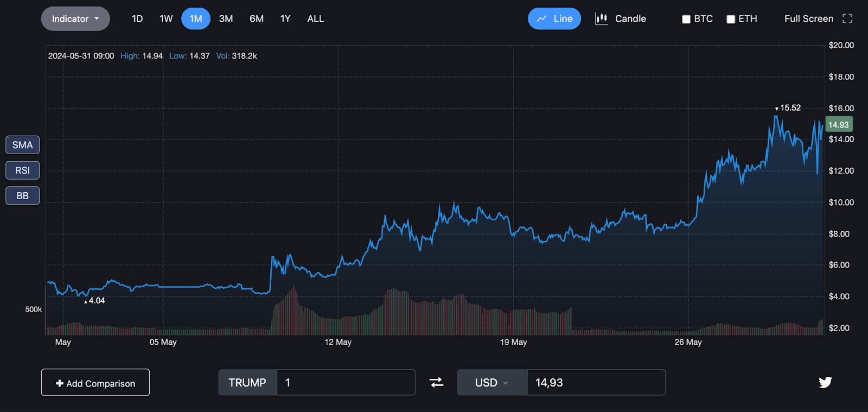Toggle the BB indicator
The image size is (868, 412).
(x=23, y=196)
